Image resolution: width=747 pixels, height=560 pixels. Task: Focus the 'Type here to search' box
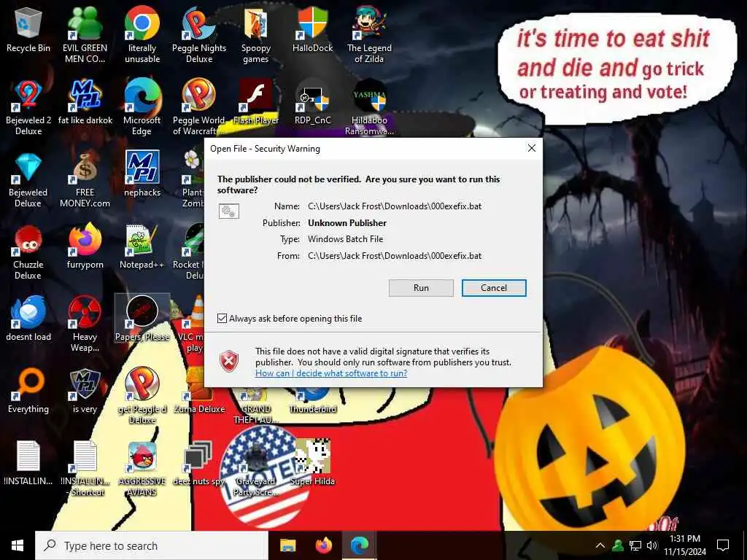[152, 545]
